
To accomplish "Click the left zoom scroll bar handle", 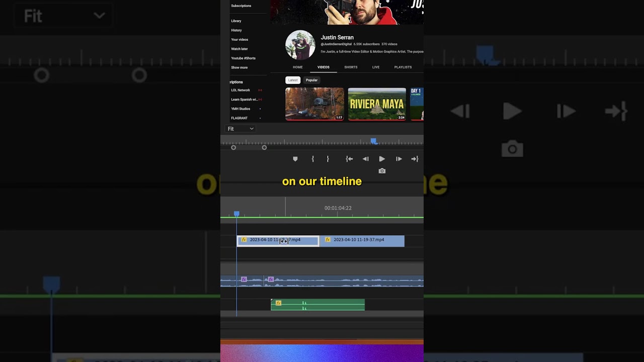I will [x=233, y=147].
